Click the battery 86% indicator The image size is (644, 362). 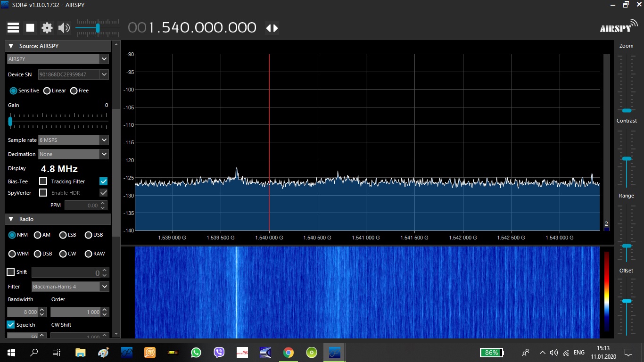(492, 353)
